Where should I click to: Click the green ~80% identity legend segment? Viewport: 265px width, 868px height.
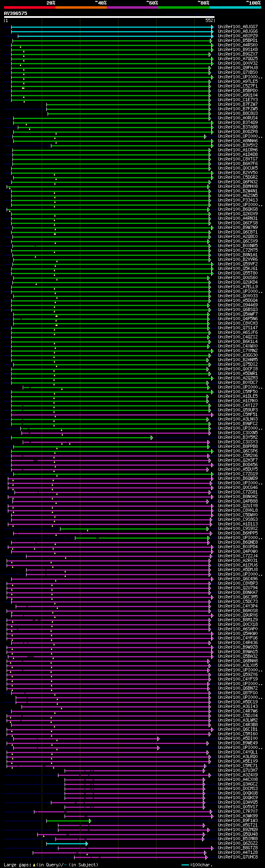(x=184, y=7)
